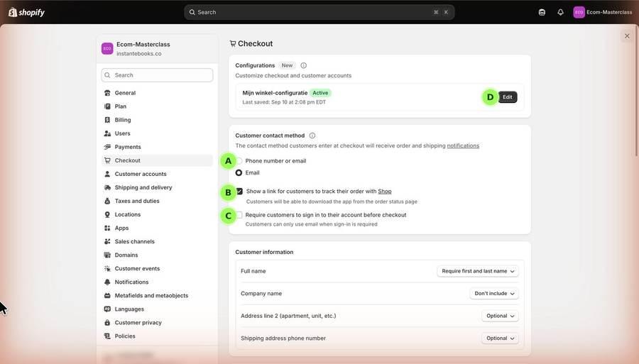
Task: Click the Customer privacy lock icon
Action: 107,322
